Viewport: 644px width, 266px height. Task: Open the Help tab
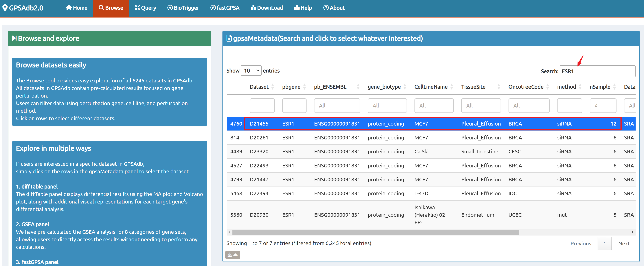pos(303,8)
